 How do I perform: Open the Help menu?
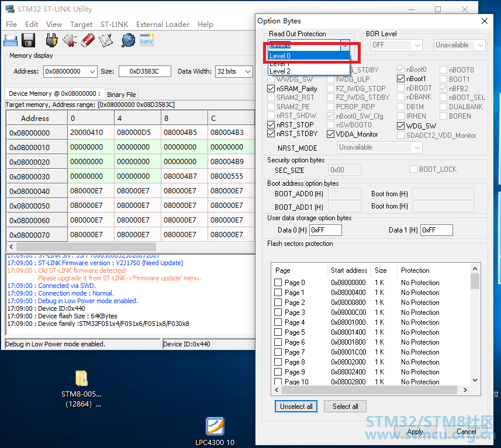[x=205, y=25]
